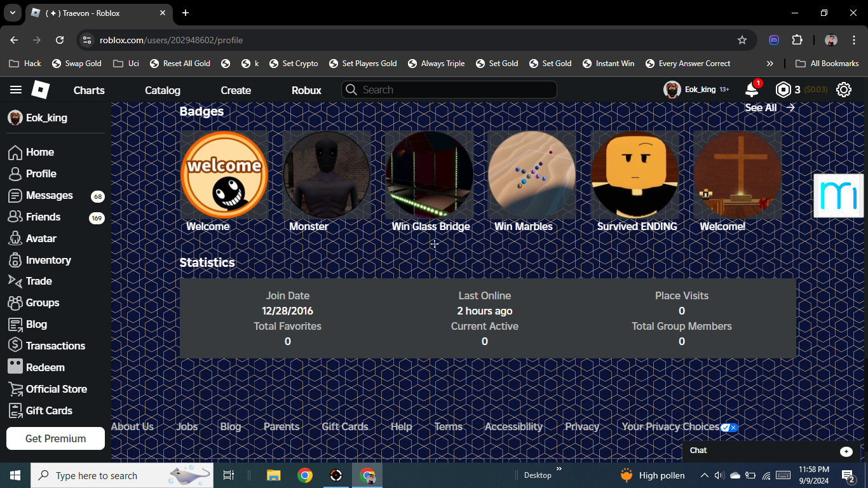Image resolution: width=868 pixels, height=488 pixels.
Task: Open the Jobs footer link
Action: 187,426
